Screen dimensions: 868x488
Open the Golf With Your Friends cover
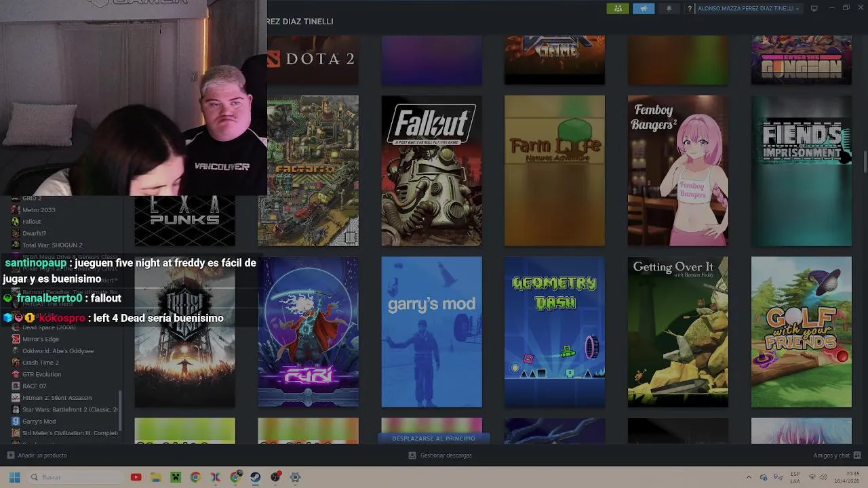point(802,332)
